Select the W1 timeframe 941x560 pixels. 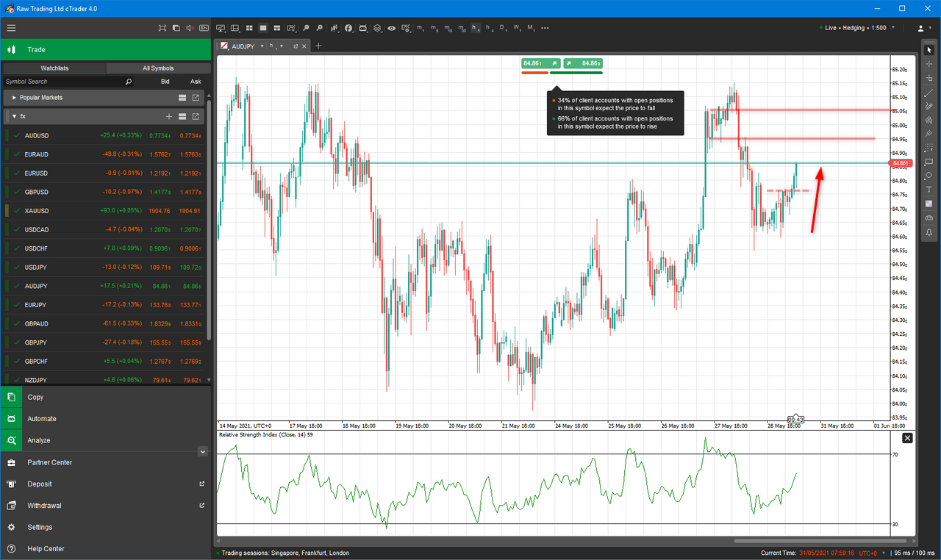518,28
